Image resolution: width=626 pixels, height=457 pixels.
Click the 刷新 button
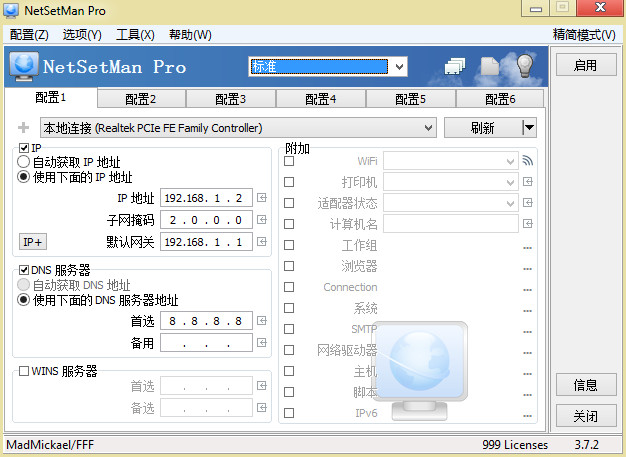(483, 128)
